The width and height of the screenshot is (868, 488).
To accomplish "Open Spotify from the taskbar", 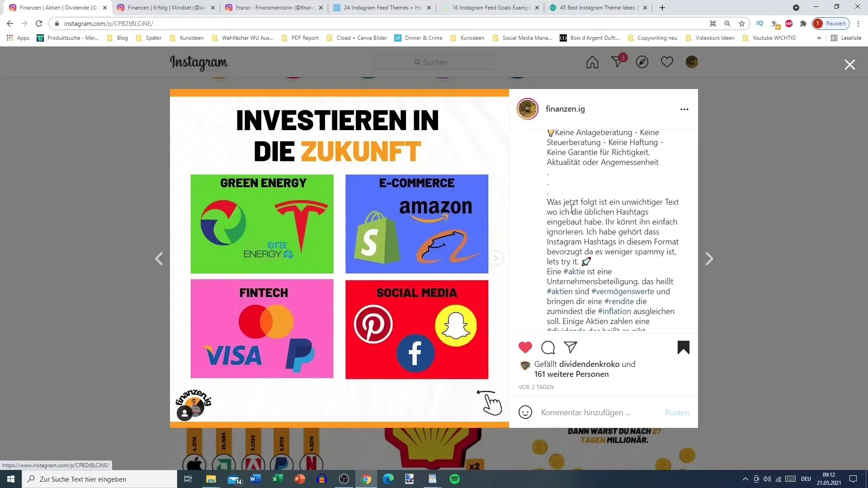I will coord(455,479).
